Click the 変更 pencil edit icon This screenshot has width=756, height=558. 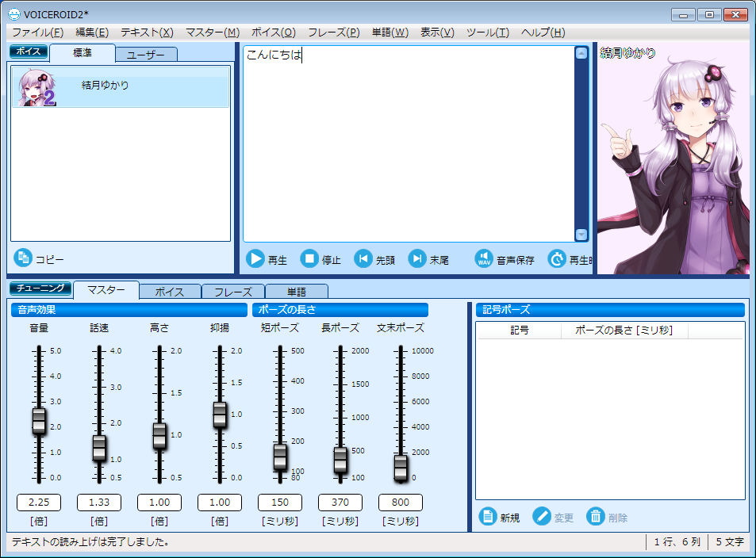pyautogui.click(x=542, y=516)
